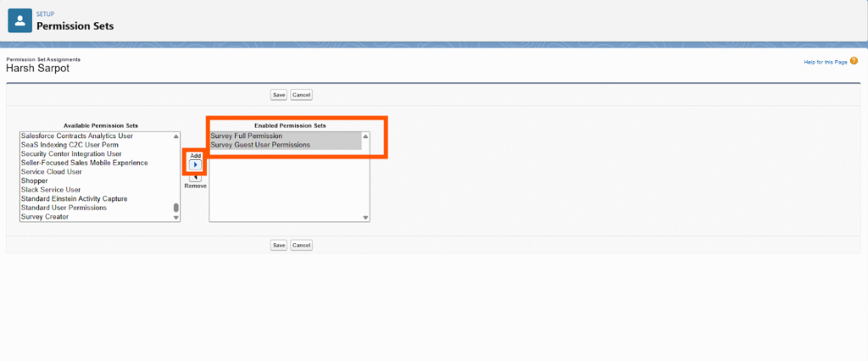The width and height of the screenshot is (868, 361).
Task: Click the help question mark icon
Action: [854, 62]
